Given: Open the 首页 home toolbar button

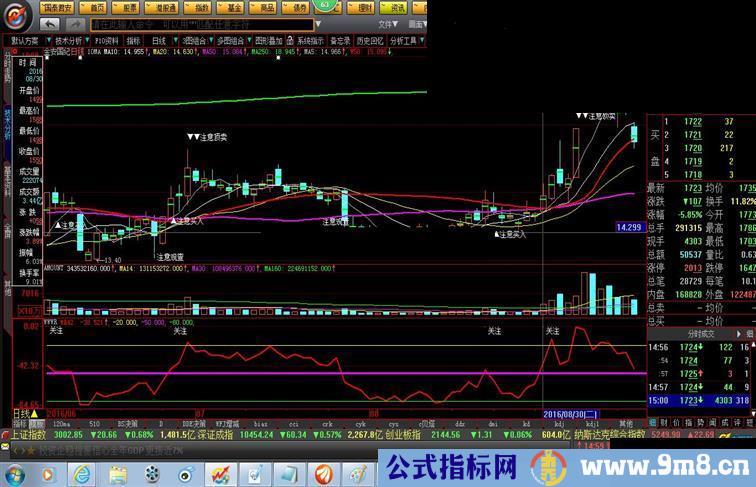Looking at the screenshot, I should pyautogui.click(x=97, y=6).
